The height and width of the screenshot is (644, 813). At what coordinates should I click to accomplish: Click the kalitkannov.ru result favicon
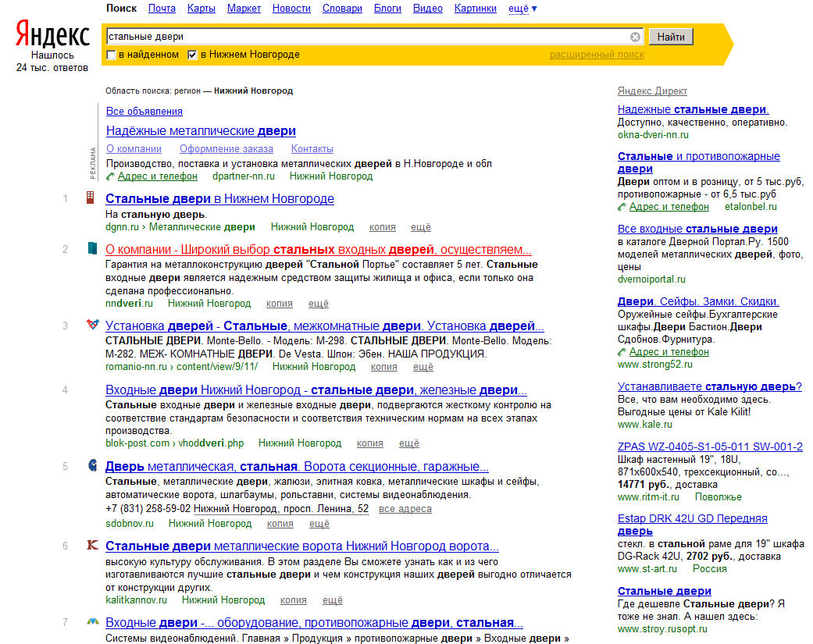coord(92,545)
